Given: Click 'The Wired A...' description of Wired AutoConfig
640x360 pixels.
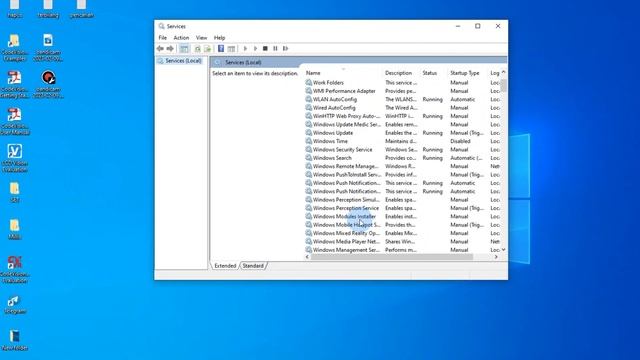Looking at the screenshot, I should 401,108.
